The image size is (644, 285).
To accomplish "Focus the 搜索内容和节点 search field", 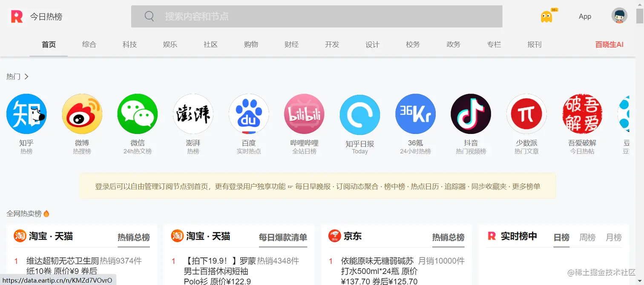I will (316, 17).
